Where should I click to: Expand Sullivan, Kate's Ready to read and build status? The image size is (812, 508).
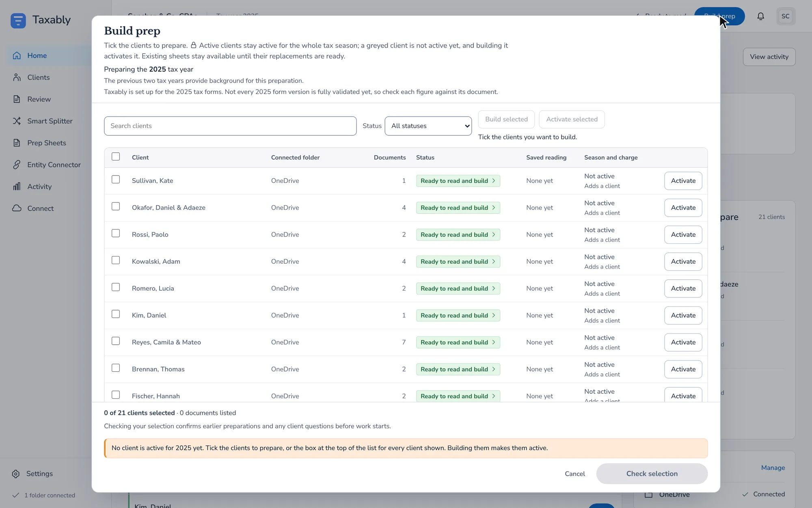(x=458, y=181)
